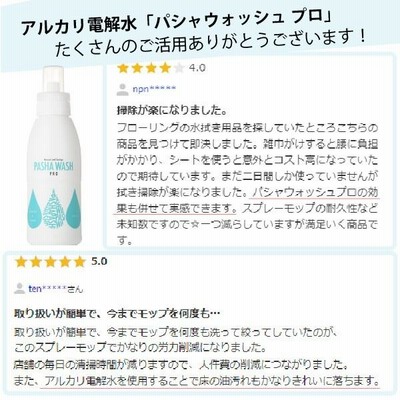Click review title 取り扱いが簡単で、今までモップを何度も…
Screen dimensions: 400x400
[x=117, y=314]
